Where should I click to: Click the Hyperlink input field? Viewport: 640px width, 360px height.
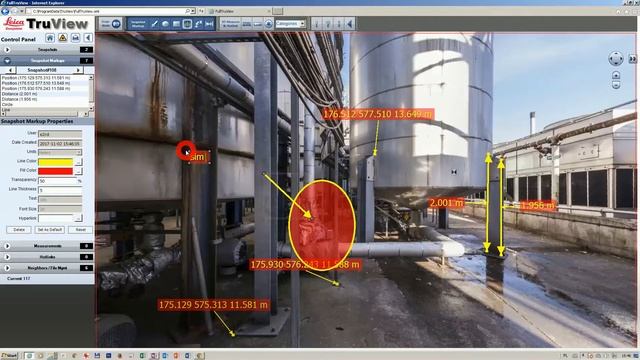[56, 218]
